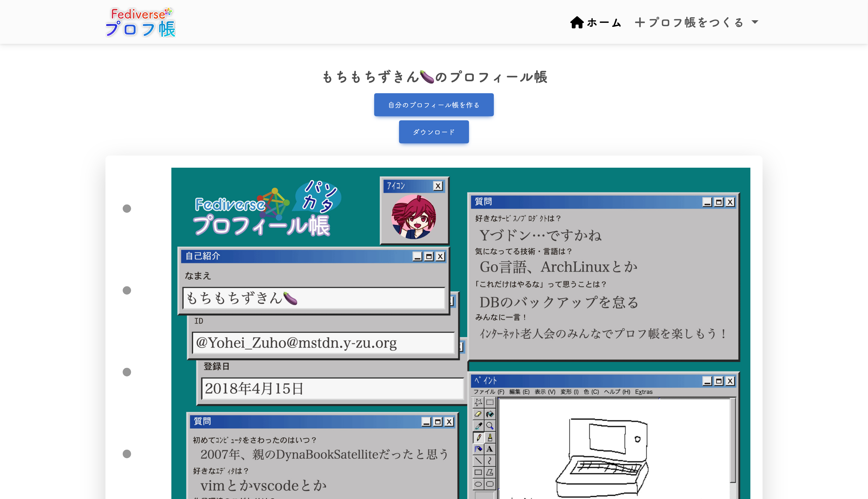Close the upper-right 質問 window

(731, 202)
